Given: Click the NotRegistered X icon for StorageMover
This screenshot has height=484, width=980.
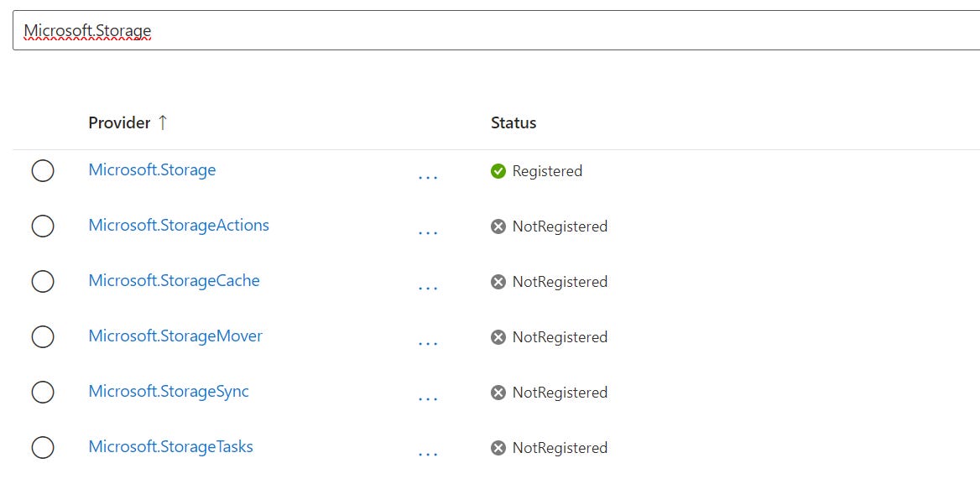Looking at the screenshot, I should (498, 337).
